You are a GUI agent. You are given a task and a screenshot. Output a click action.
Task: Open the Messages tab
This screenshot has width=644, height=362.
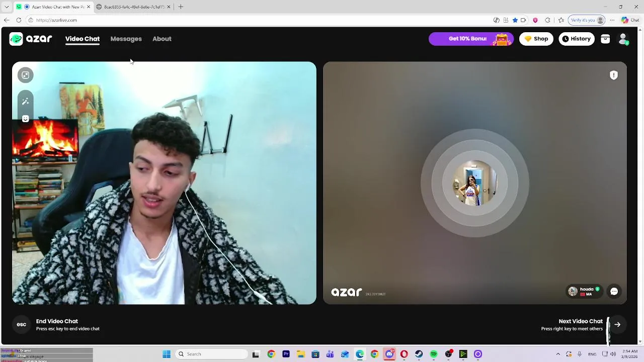pyautogui.click(x=126, y=39)
